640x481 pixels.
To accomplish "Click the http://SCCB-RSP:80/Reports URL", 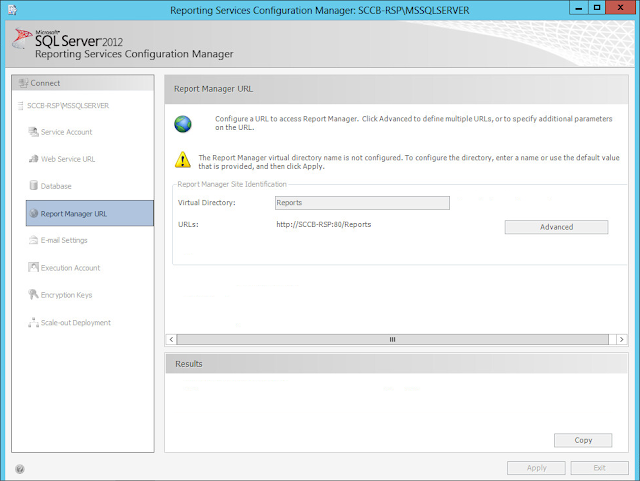I will pyautogui.click(x=324, y=225).
